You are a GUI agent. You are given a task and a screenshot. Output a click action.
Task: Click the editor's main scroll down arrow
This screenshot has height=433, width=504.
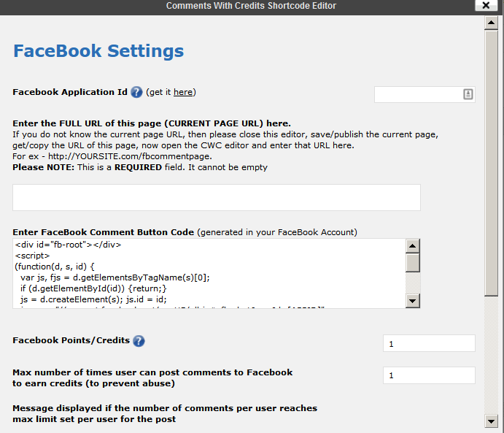491,420
